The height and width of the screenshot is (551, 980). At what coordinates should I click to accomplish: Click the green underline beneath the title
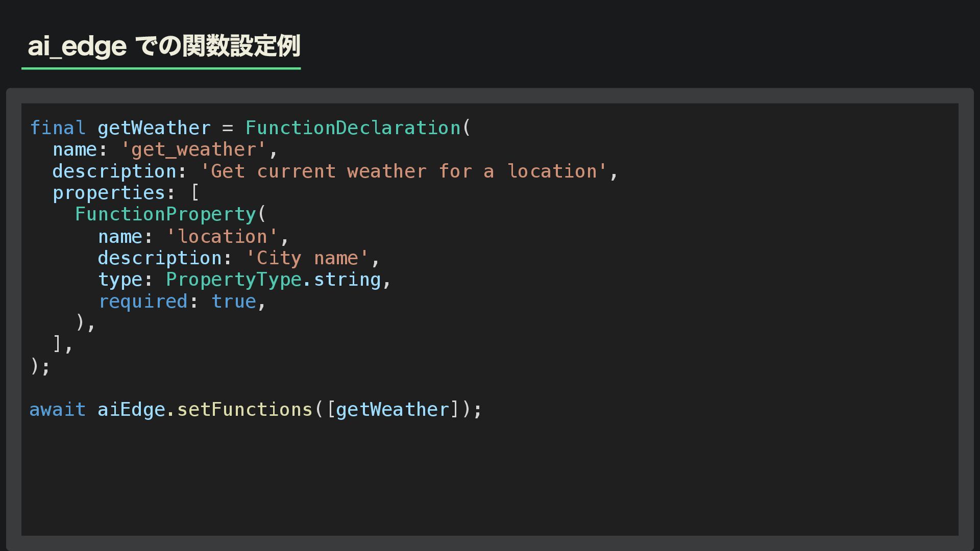click(161, 68)
